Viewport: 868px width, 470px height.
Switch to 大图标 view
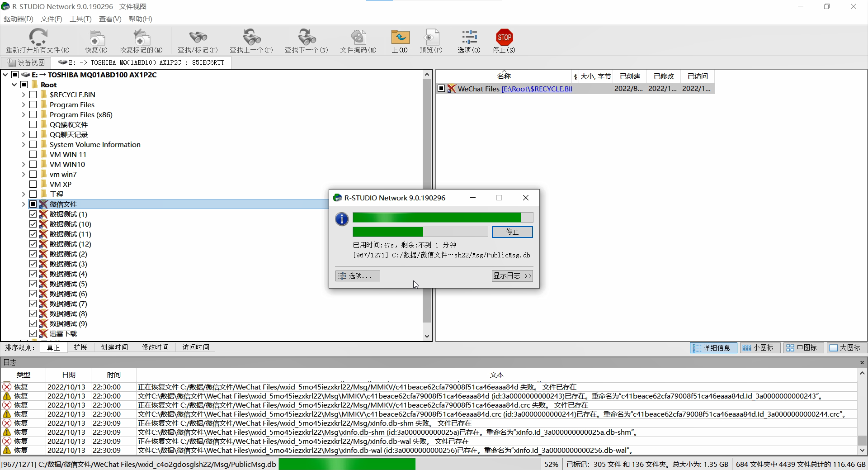click(x=846, y=347)
